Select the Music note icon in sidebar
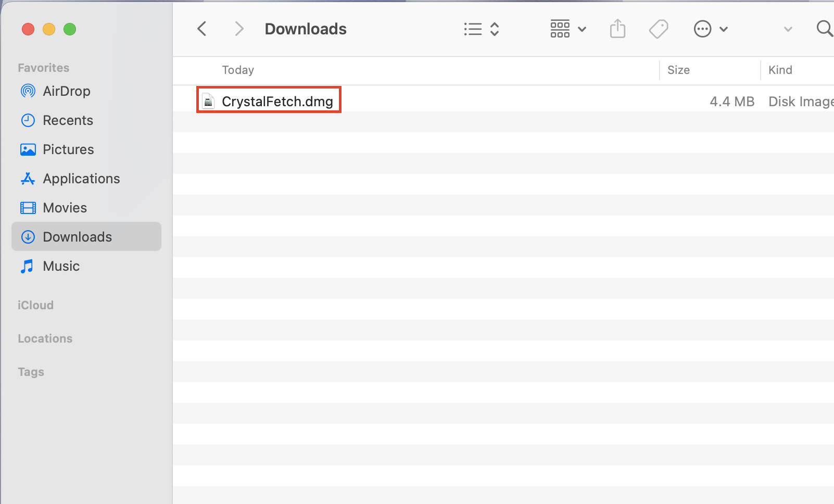This screenshot has width=834, height=504. [27, 266]
